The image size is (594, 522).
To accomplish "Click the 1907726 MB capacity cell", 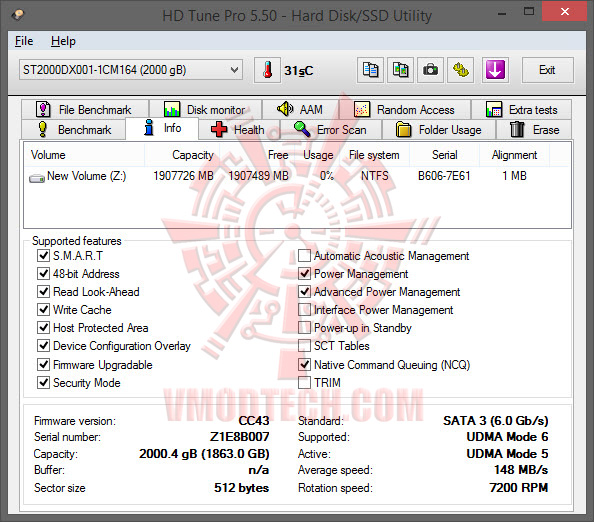I will (183, 176).
